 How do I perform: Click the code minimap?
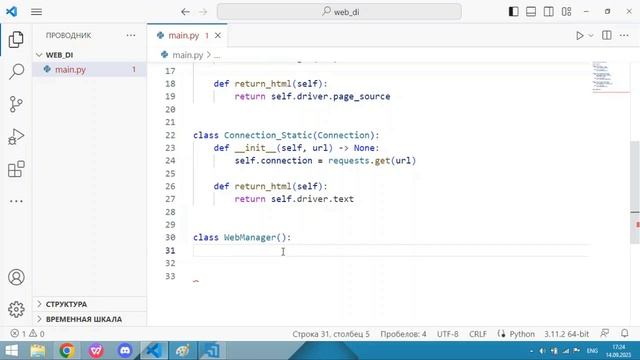click(611, 78)
